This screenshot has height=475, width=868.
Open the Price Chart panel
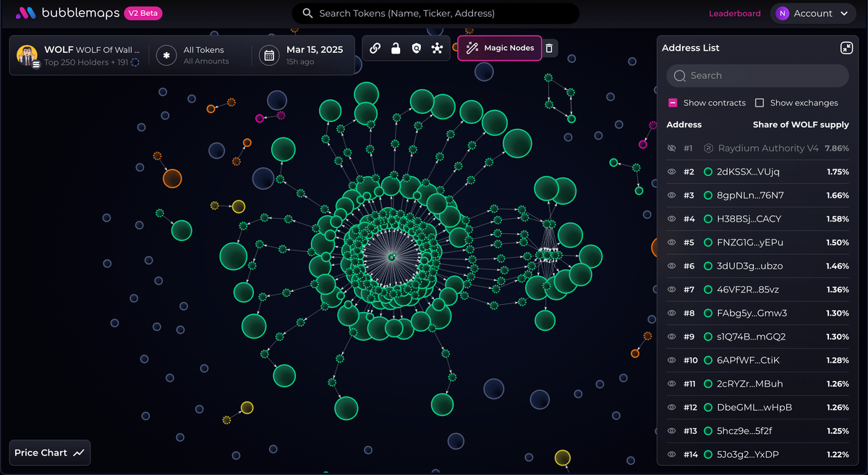(x=49, y=453)
